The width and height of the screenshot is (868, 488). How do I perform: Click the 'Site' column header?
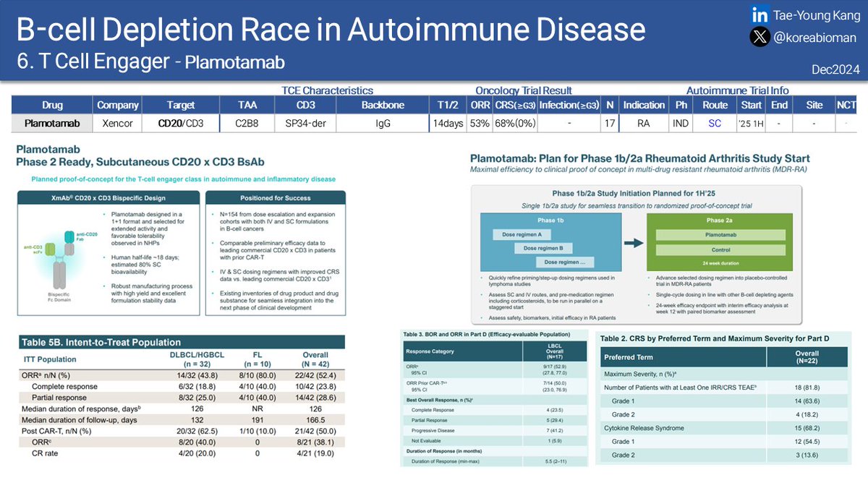814,105
